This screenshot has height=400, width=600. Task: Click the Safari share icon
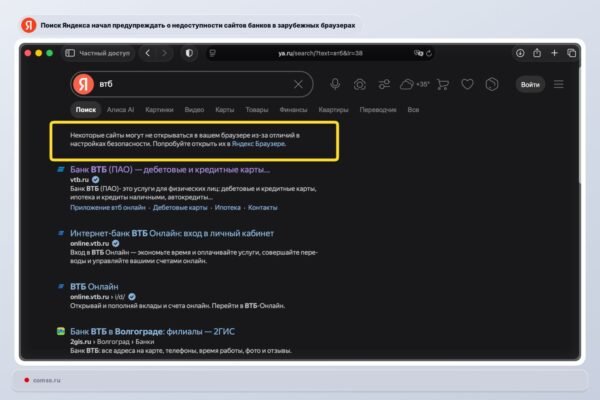tap(537, 53)
